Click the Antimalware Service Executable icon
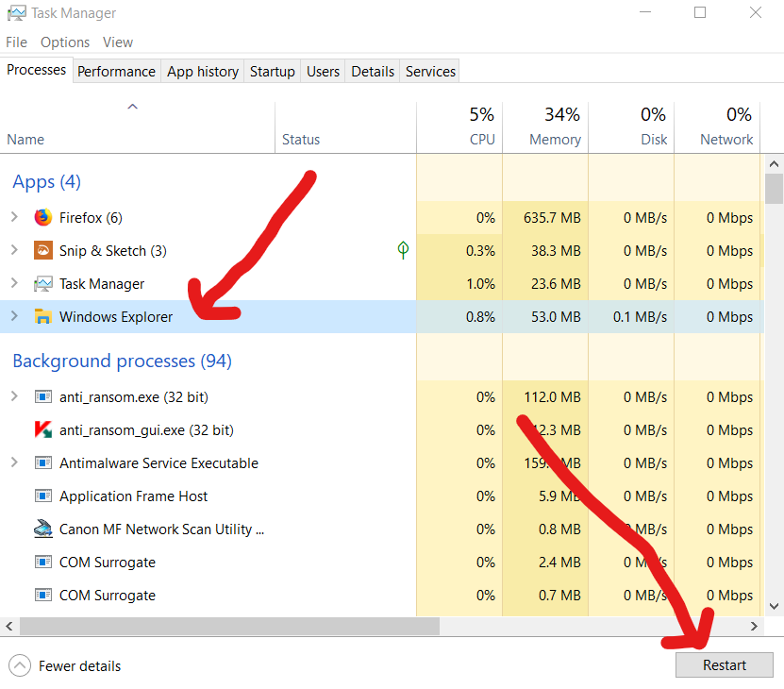Screen dimensions: 784x689 pyautogui.click(x=42, y=463)
